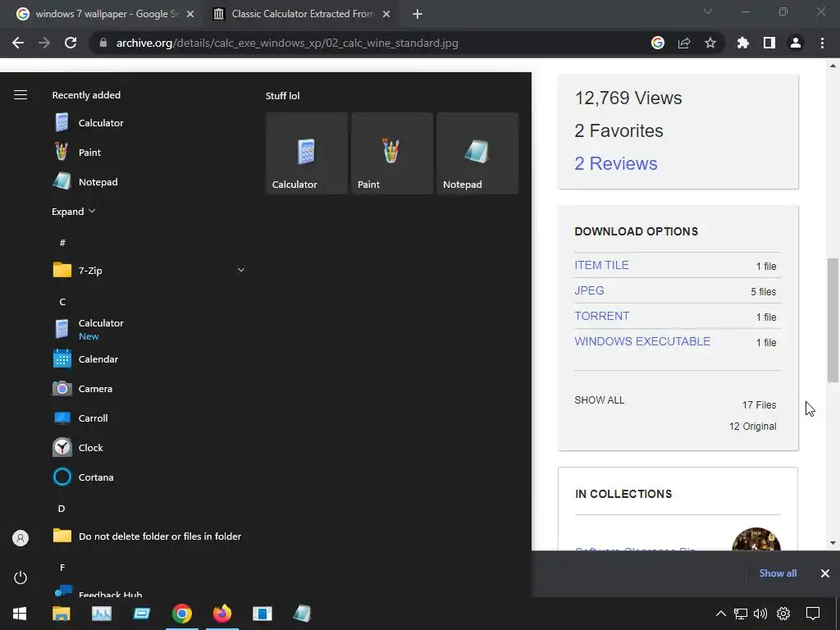Click SHOW ALL download files
The height and width of the screenshot is (630, 840).
pos(600,400)
